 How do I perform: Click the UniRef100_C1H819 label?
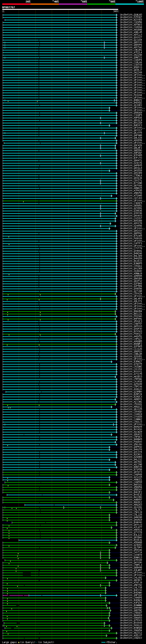pos(131,414)
